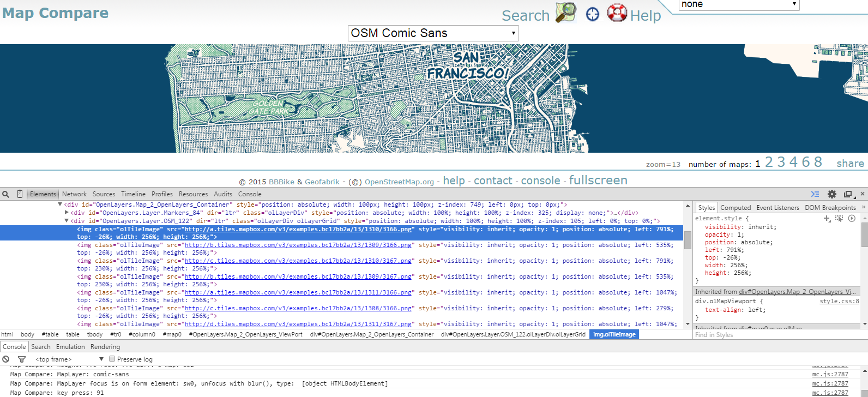Switch to the Network tab
The width and height of the screenshot is (868, 397).
point(74,194)
